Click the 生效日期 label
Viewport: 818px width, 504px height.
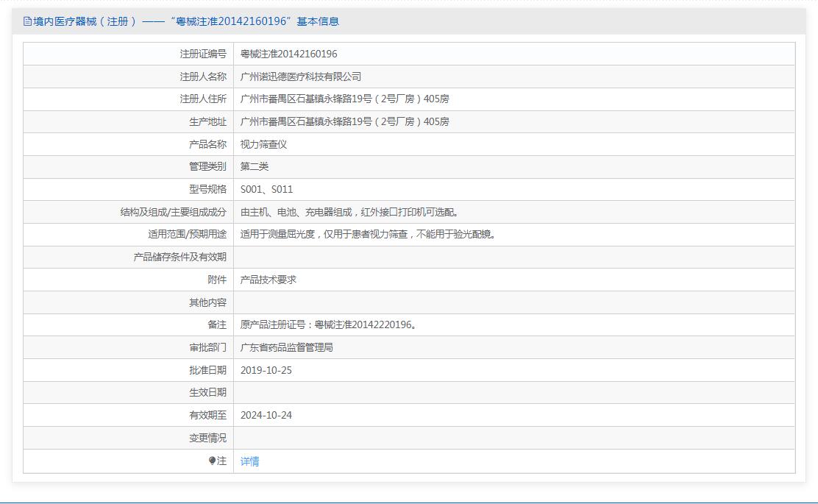207,393
